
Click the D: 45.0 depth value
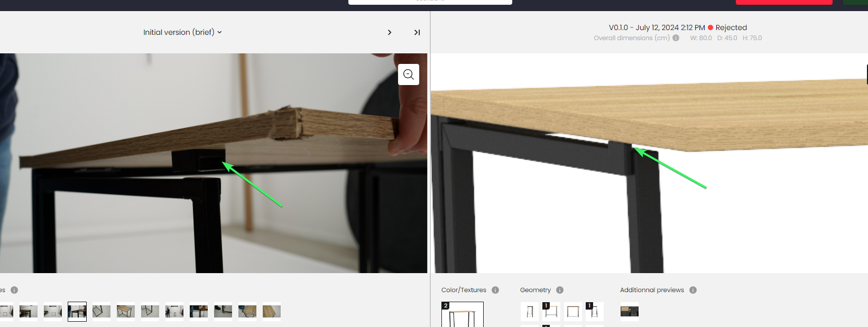click(x=727, y=38)
